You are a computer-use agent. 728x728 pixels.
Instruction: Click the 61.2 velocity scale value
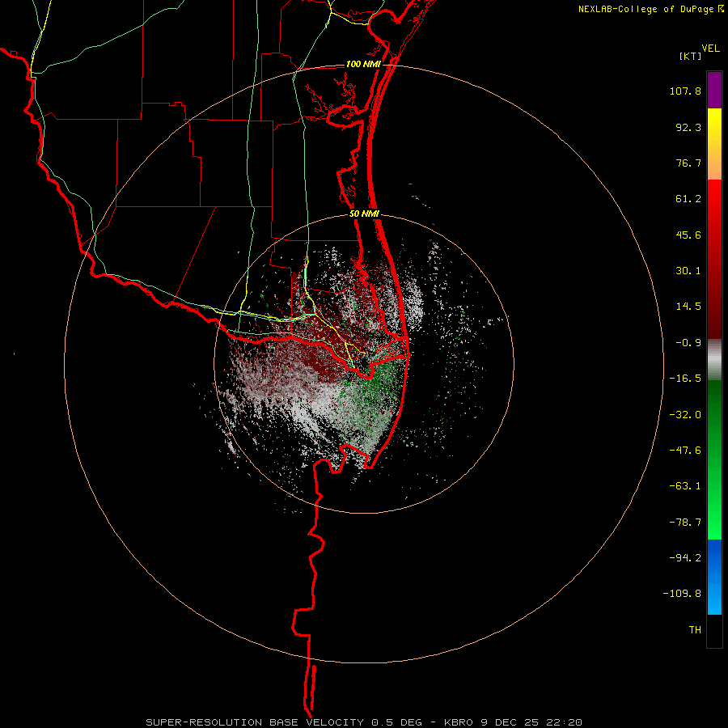point(688,199)
